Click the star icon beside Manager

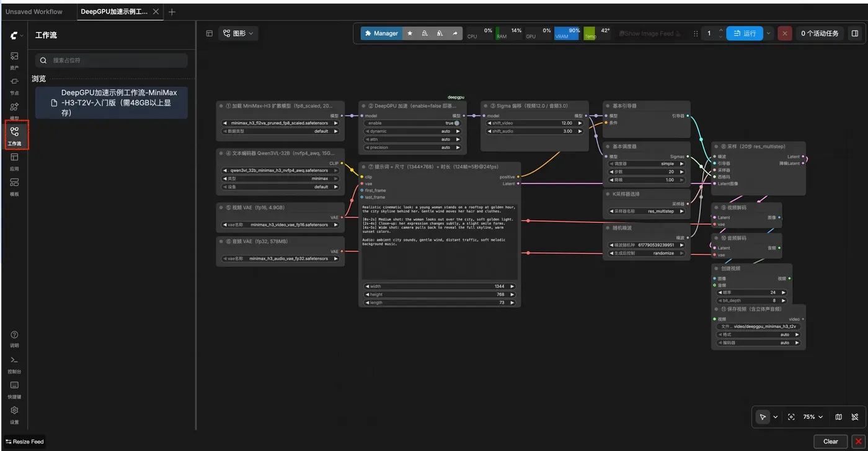(410, 33)
